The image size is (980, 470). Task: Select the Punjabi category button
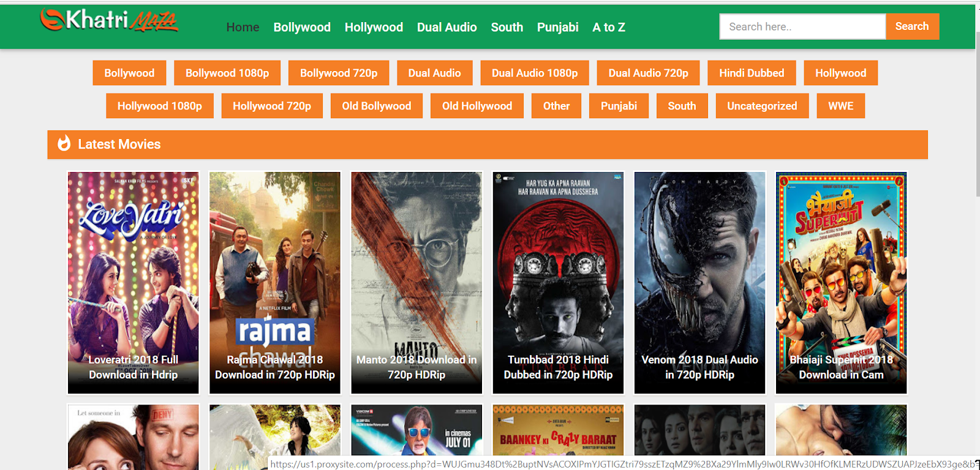pyautogui.click(x=619, y=106)
